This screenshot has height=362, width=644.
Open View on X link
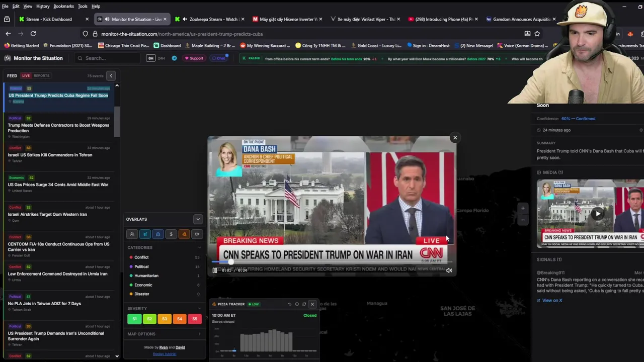coord(549,301)
